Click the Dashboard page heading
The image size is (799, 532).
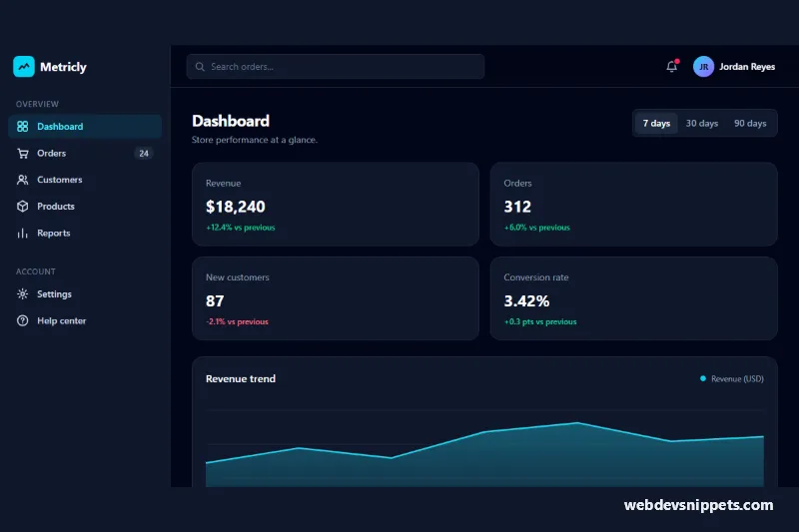231,121
